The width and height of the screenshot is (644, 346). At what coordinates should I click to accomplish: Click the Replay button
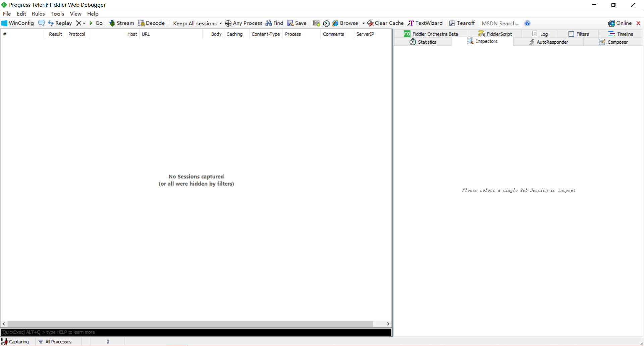60,23
